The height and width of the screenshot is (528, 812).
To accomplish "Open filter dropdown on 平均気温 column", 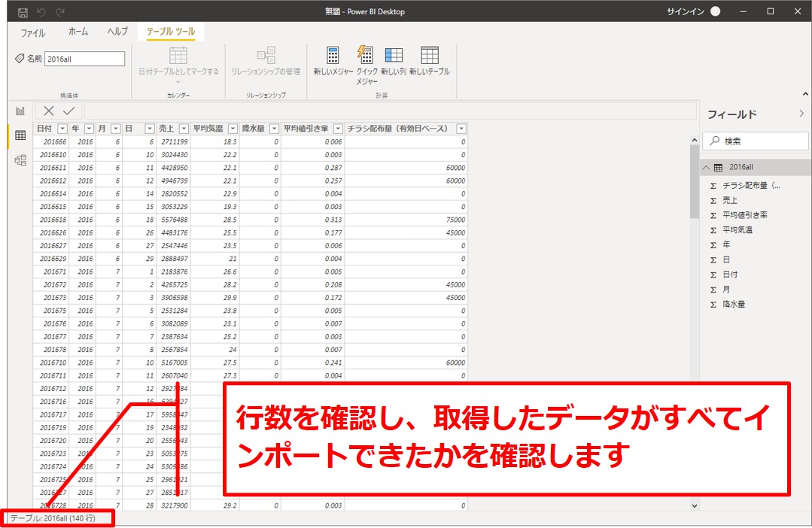I will point(233,129).
